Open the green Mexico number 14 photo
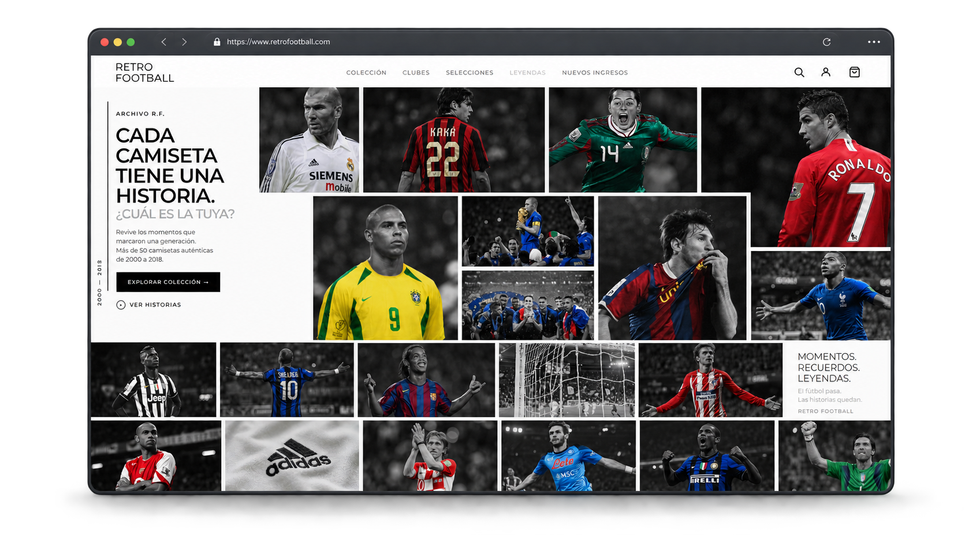 pyautogui.click(x=623, y=140)
